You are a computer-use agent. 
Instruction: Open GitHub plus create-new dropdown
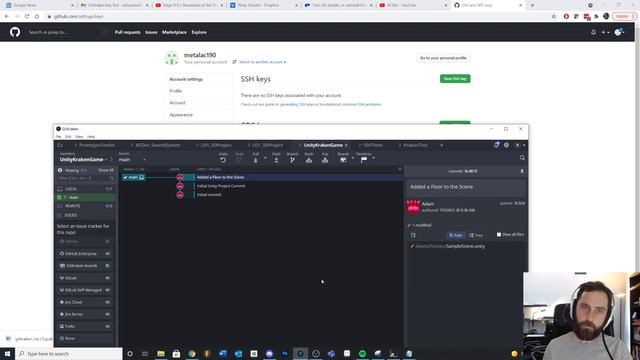605,32
